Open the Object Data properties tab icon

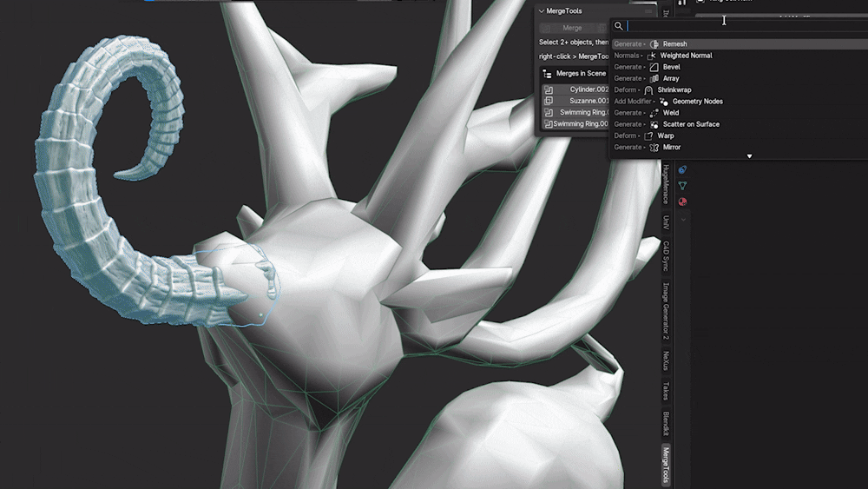682,186
